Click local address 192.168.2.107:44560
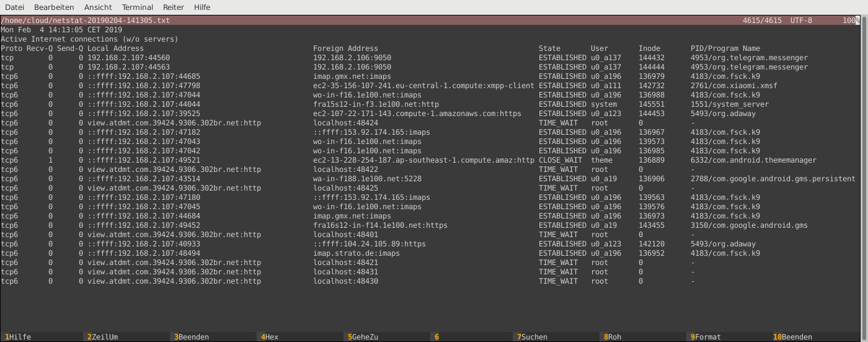868x342 pixels. coord(128,58)
